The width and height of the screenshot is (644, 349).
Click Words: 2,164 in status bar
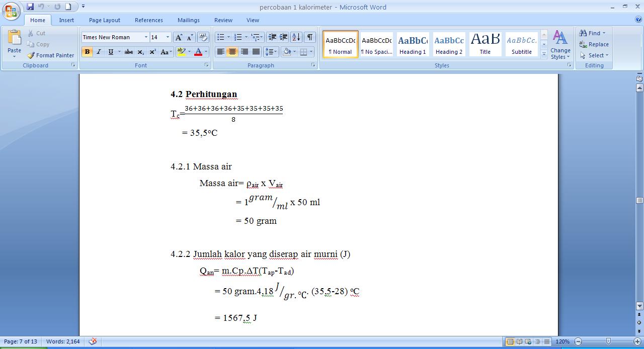click(63, 341)
